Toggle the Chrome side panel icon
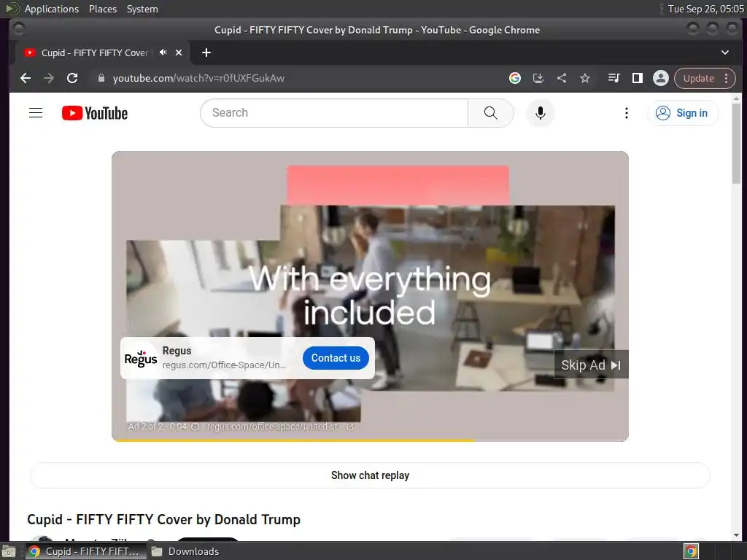The width and height of the screenshot is (747, 560). (637, 78)
